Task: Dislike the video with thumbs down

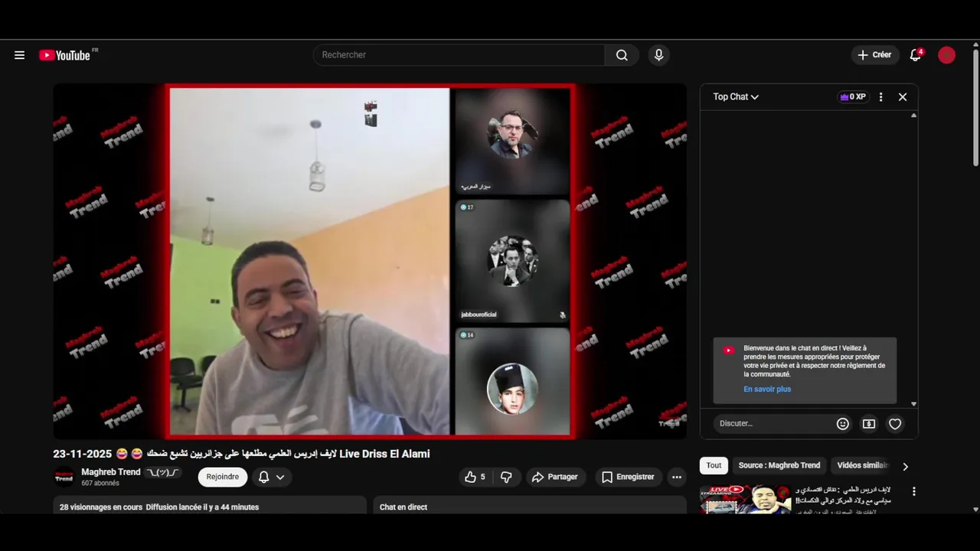Action: click(x=506, y=477)
